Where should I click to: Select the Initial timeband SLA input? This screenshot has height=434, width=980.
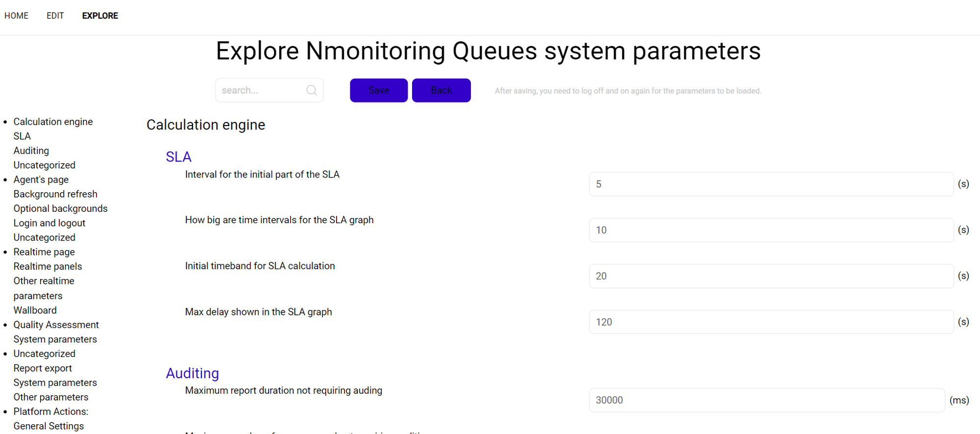tap(771, 276)
